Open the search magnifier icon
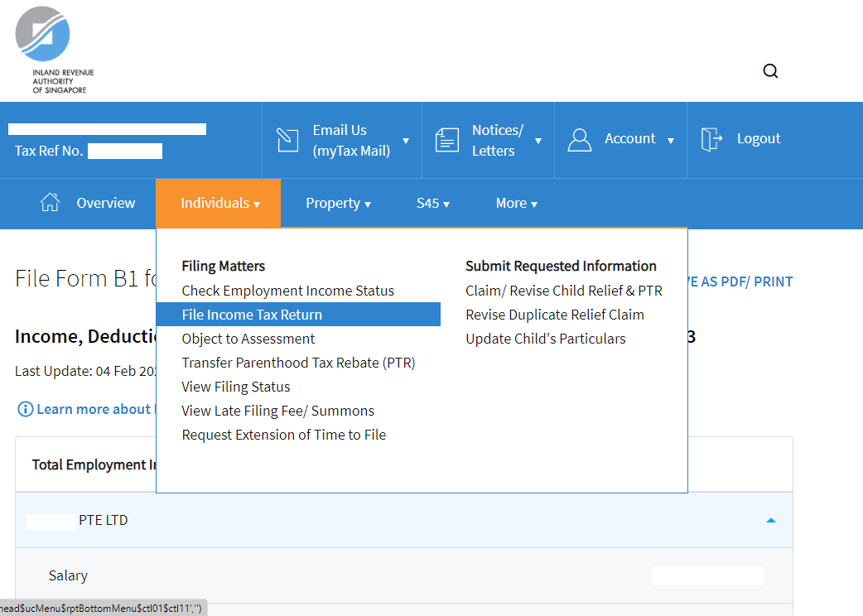This screenshot has width=863, height=616. (770, 71)
